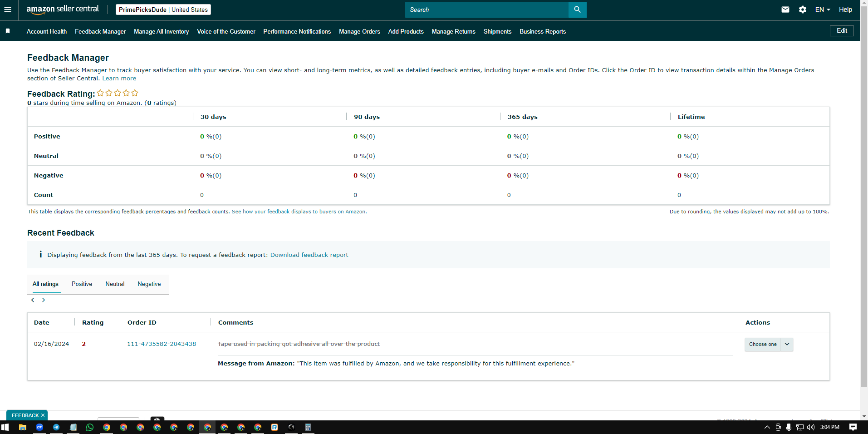This screenshot has height=434, width=868.
Task: Open Manage Returns menu item
Action: (454, 31)
